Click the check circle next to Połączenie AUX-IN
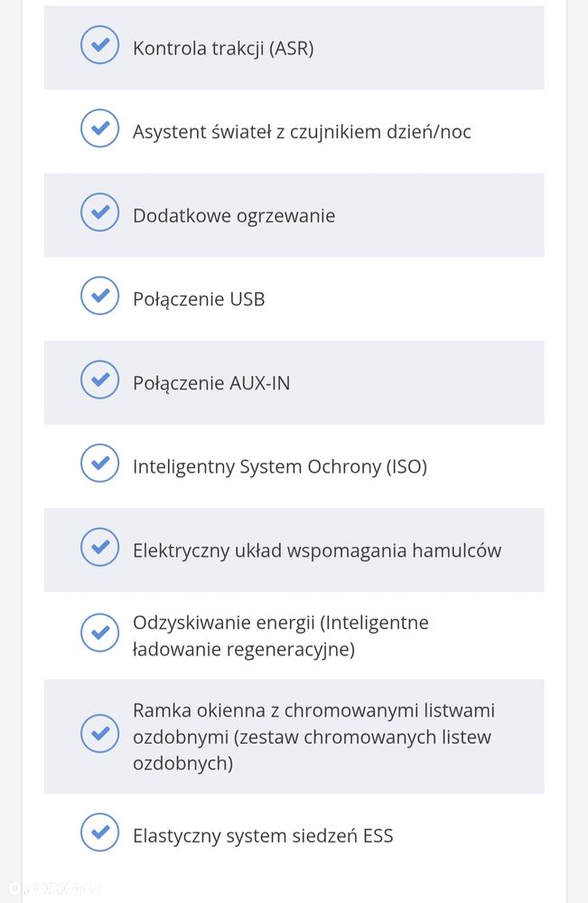This screenshot has width=588, height=903. 99,380
